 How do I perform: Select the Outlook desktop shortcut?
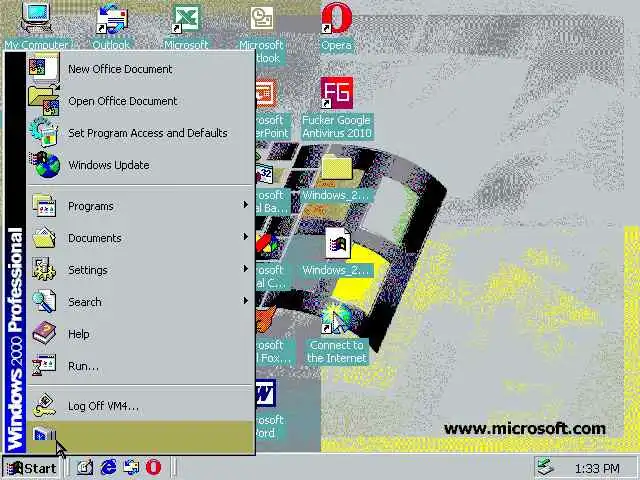pos(111,27)
